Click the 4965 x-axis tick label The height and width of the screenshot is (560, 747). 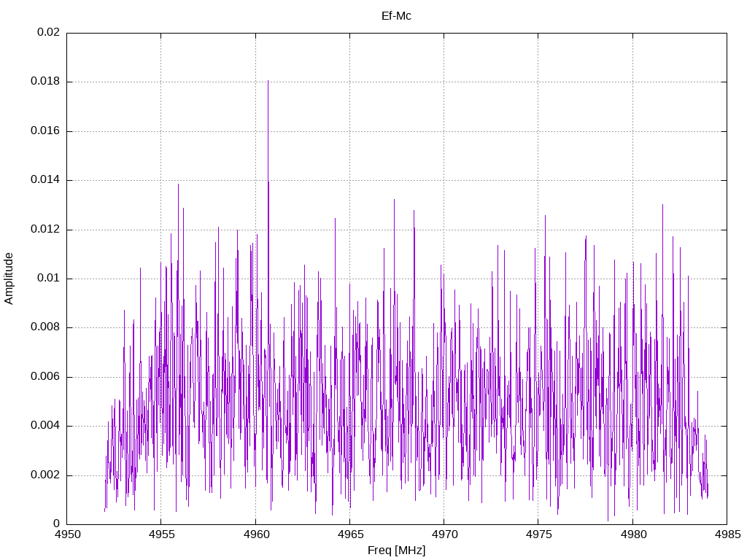point(349,534)
